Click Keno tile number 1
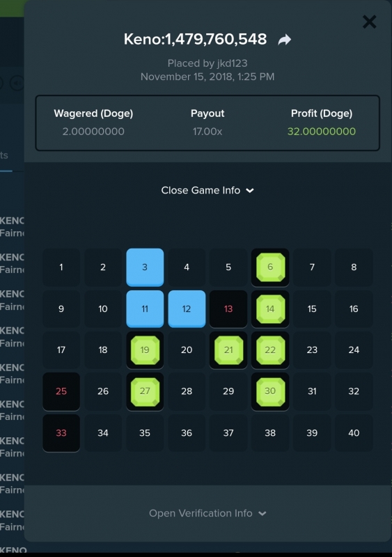 point(61,267)
